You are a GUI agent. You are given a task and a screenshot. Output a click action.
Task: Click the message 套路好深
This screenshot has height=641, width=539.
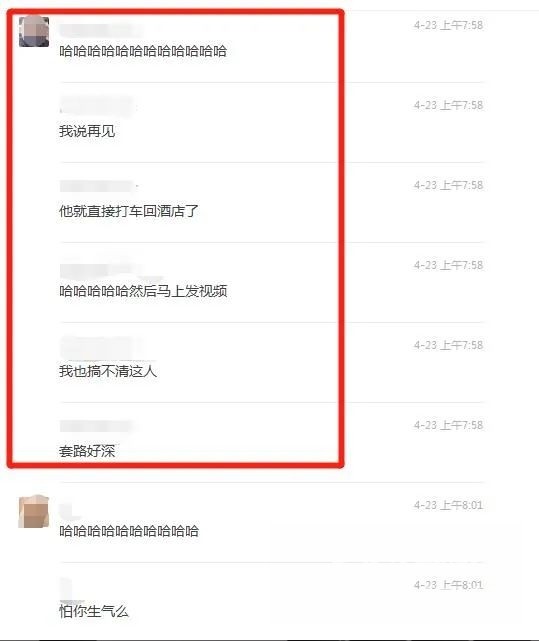click(87, 451)
